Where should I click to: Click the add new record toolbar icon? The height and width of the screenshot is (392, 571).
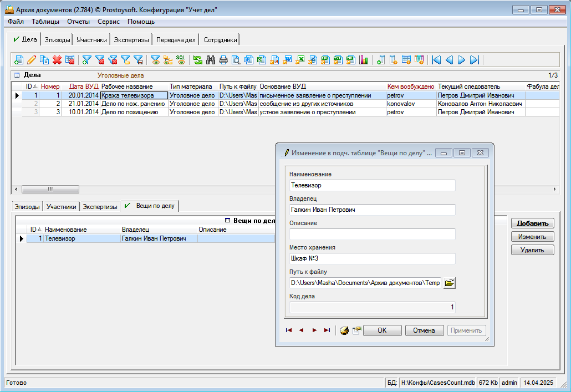(19, 60)
